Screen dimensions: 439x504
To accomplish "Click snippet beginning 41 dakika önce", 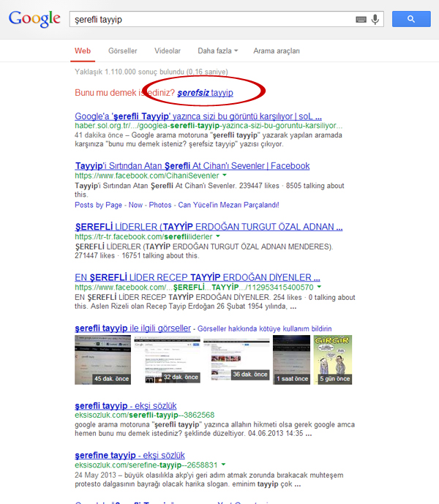I will (x=209, y=140).
